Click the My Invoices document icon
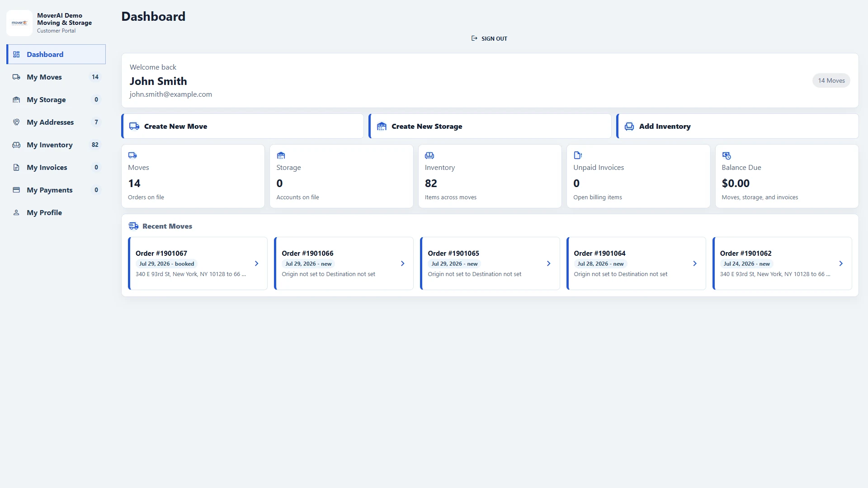The height and width of the screenshot is (488, 868). pyautogui.click(x=16, y=167)
